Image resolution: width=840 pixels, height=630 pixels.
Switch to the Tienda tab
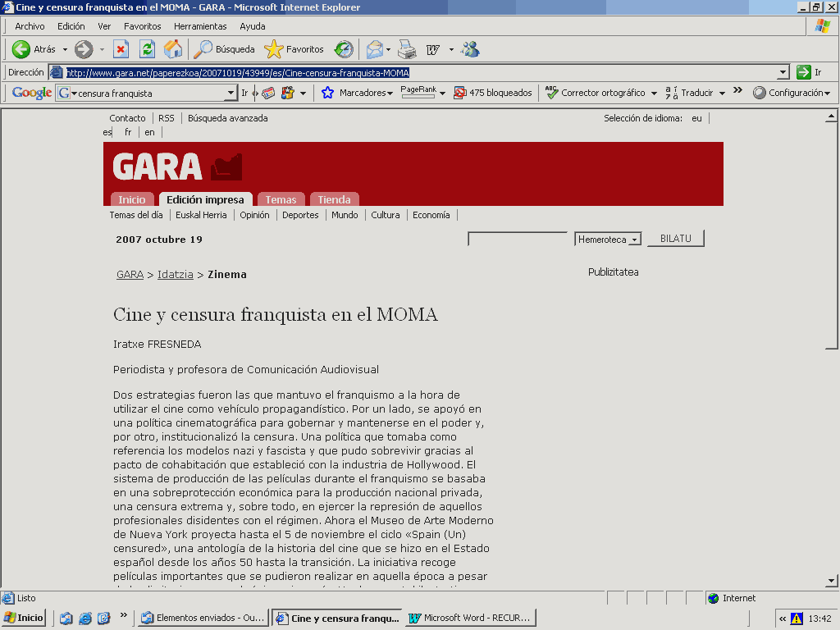[x=335, y=199]
